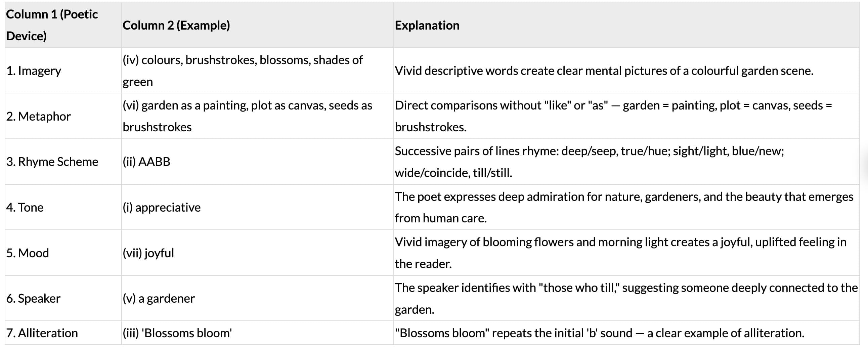Click the explanation about the initial 'b' sound

click(x=600, y=333)
